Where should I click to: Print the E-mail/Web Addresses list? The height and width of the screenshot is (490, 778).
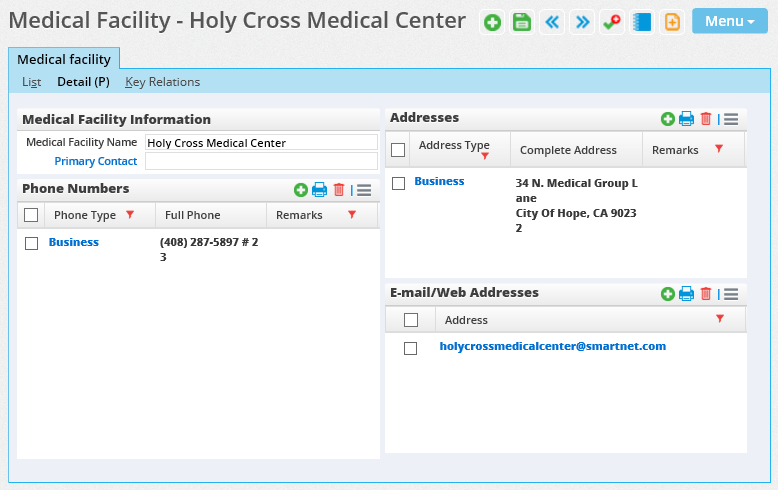(687, 294)
